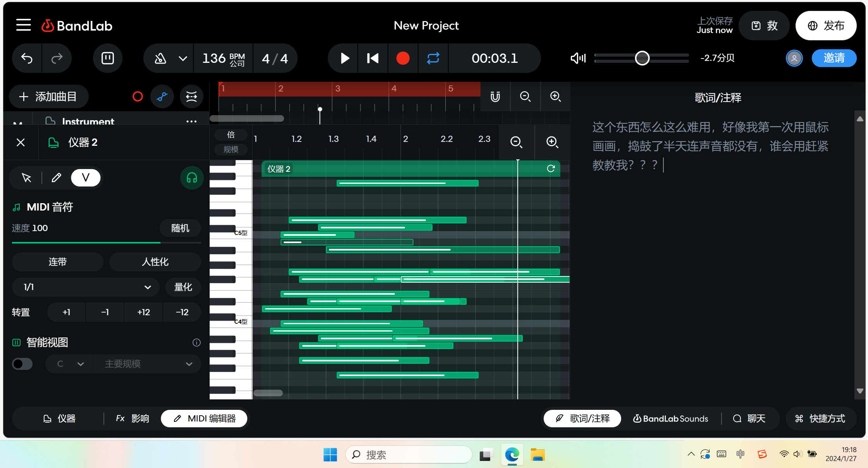Toggle timeline snap magnet
The width and height of the screenshot is (868, 468).
[495, 97]
